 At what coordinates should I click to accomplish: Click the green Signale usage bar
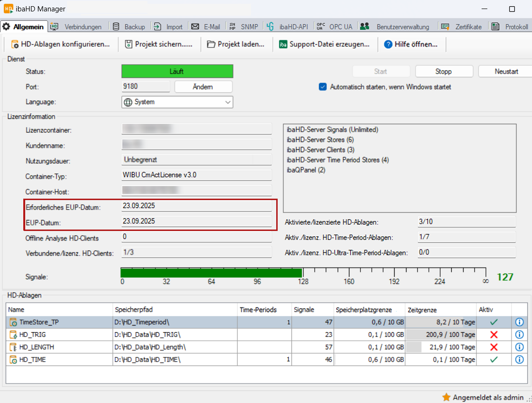click(211, 273)
